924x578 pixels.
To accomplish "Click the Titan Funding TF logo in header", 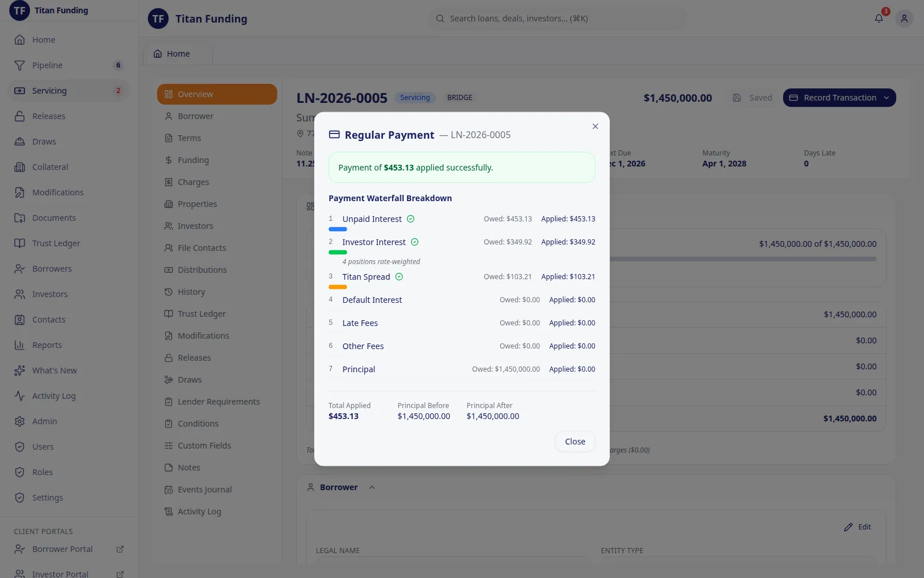I will (158, 18).
